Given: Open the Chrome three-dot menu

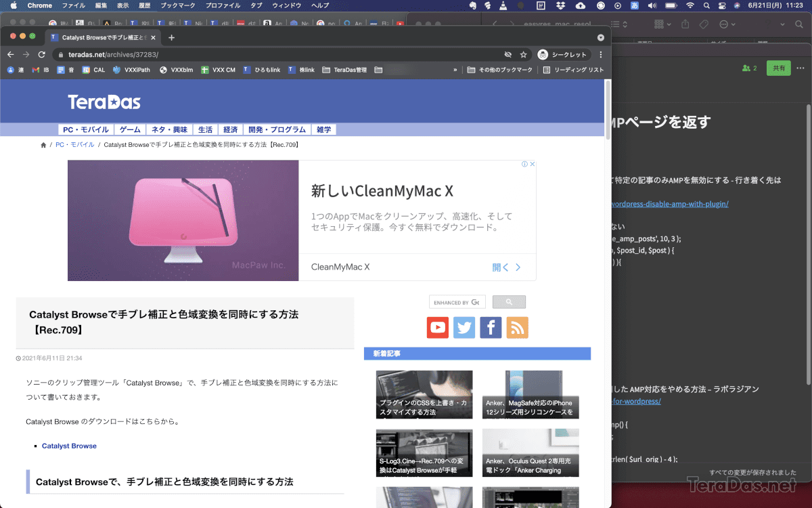Looking at the screenshot, I should pos(600,54).
